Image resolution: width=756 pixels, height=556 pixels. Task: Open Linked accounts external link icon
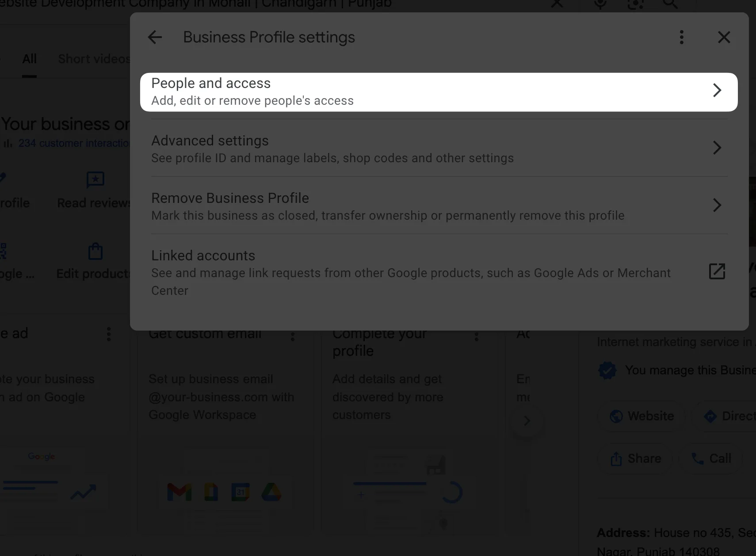tap(717, 271)
